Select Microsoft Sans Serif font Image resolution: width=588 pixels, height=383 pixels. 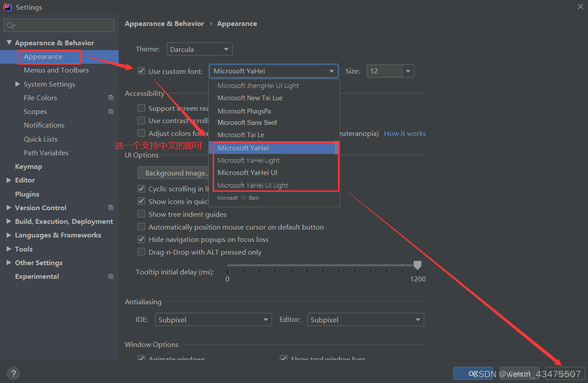(x=272, y=123)
